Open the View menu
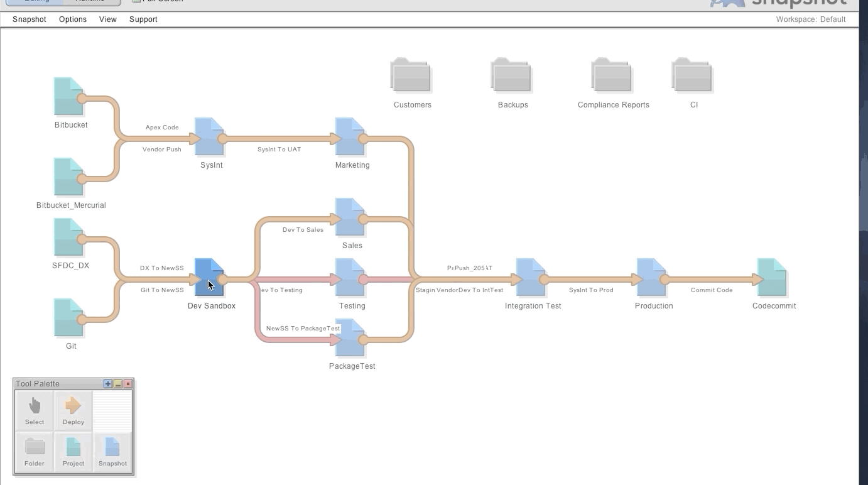 tap(108, 19)
